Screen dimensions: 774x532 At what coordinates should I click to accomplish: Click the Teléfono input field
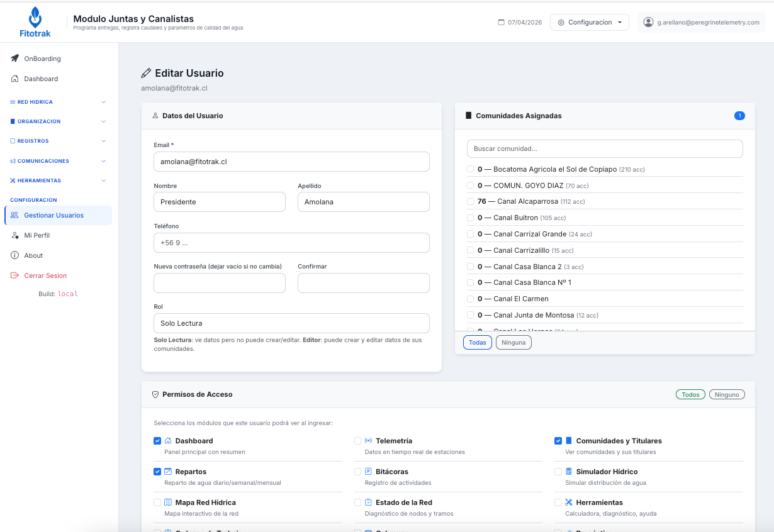point(291,243)
